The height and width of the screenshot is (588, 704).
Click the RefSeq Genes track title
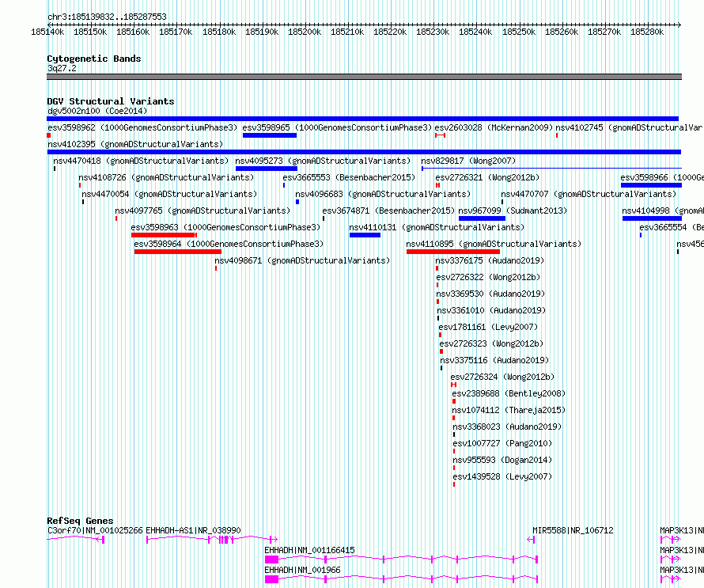click(x=80, y=521)
